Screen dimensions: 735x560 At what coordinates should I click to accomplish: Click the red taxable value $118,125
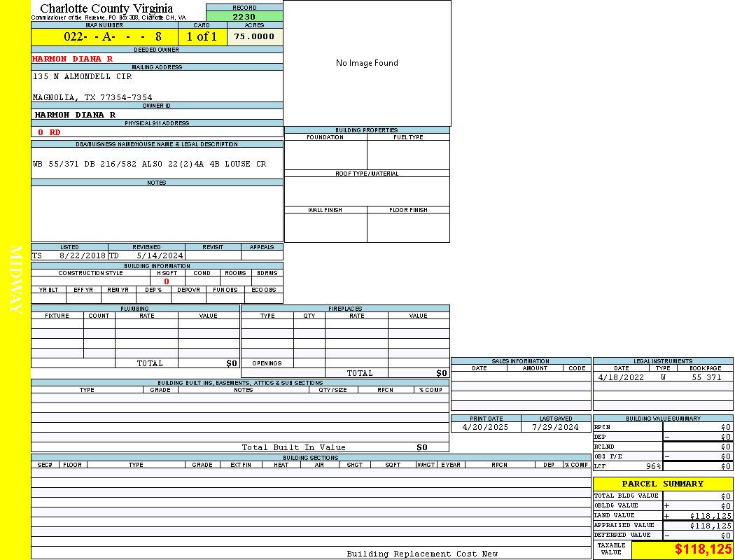click(703, 549)
